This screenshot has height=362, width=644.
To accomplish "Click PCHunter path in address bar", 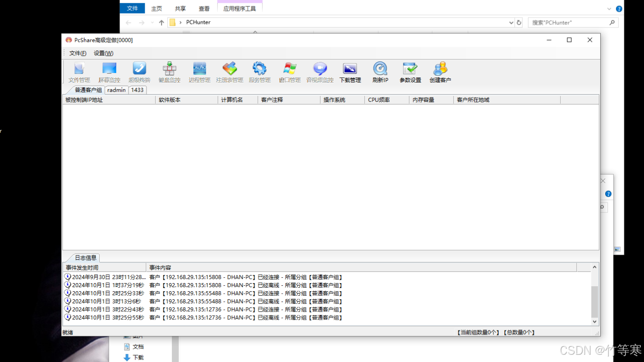I will tap(198, 22).
